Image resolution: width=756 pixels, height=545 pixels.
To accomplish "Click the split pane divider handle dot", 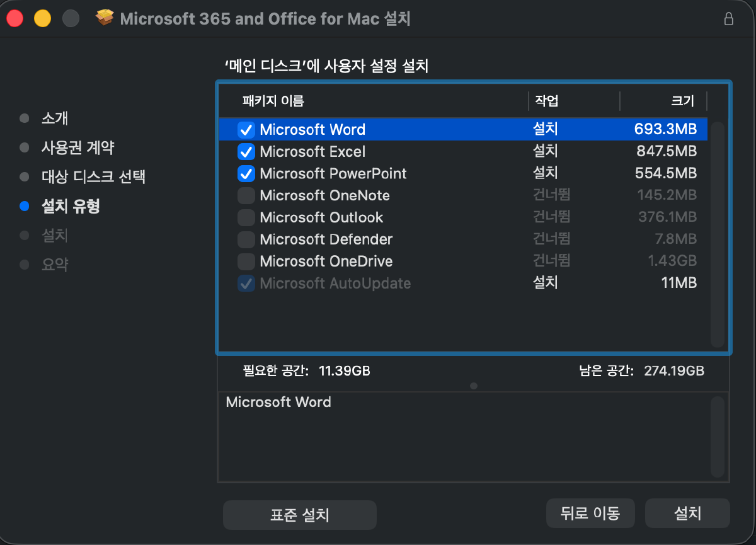I will (x=474, y=386).
